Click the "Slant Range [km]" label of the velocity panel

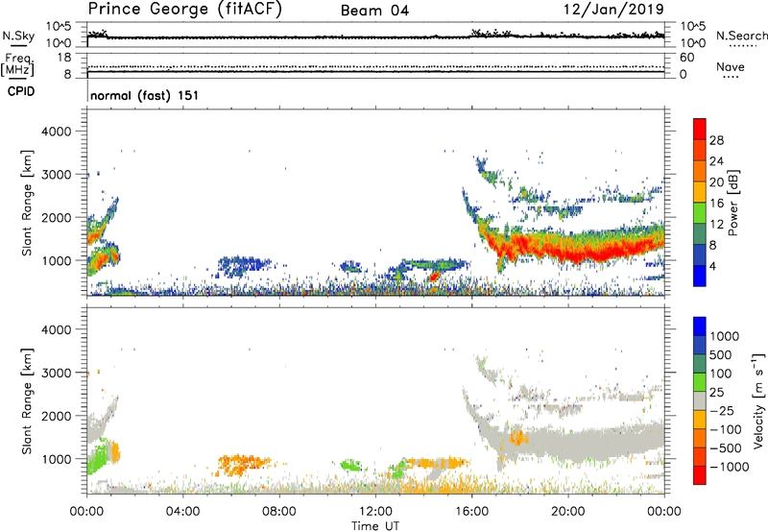(27, 401)
